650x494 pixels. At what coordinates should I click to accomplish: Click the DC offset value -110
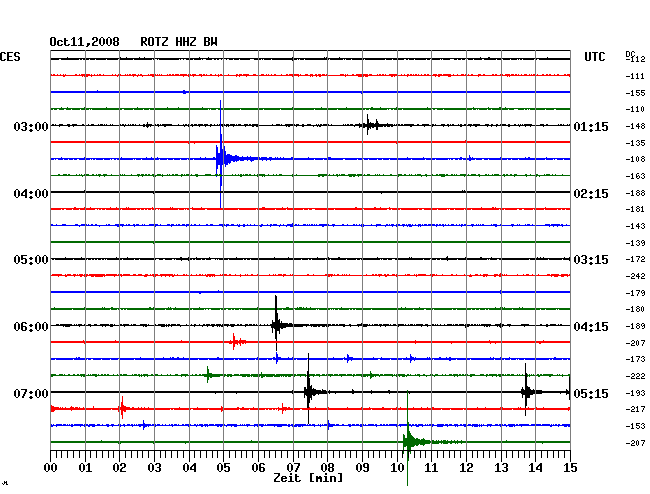point(635,109)
